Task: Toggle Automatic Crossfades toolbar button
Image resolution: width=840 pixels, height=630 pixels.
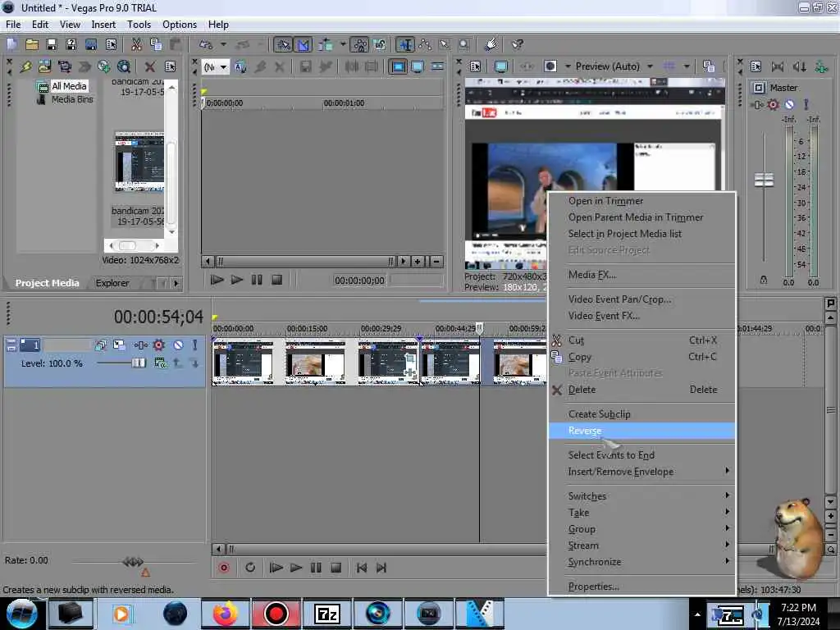Action: coord(304,44)
